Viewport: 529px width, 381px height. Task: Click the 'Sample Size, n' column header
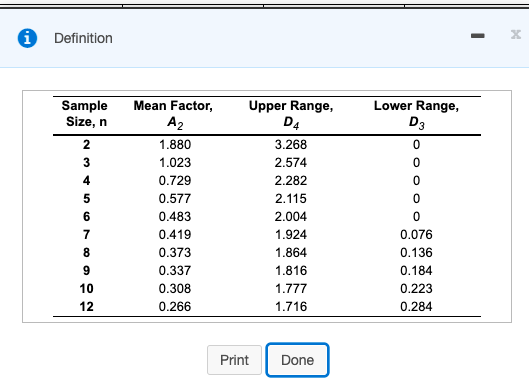coord(85,114)
